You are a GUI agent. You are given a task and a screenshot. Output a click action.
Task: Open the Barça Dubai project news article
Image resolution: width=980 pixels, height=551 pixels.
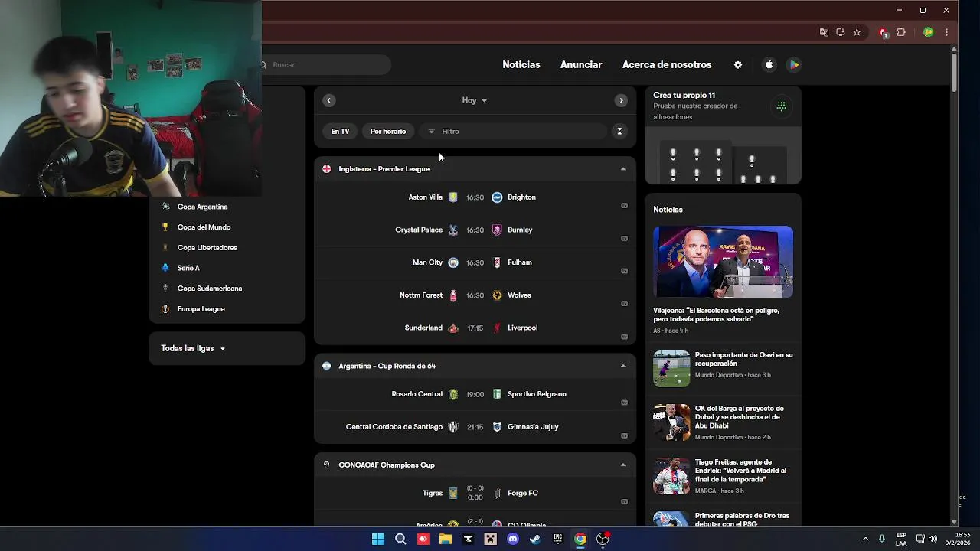coord(724,422)
